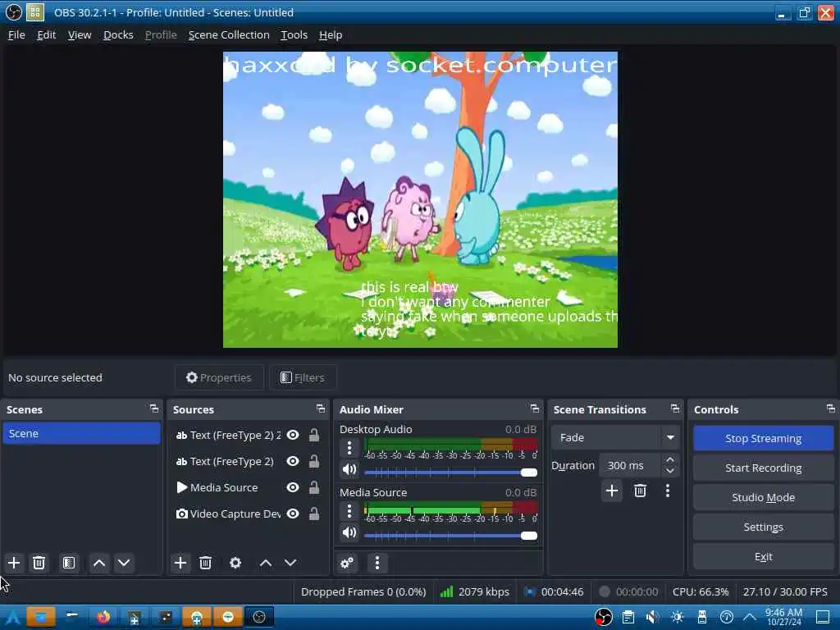The height and width of the screenshot is (630, 840).
Task: Enable Studio Mode button
Action: tap(764, 497)
